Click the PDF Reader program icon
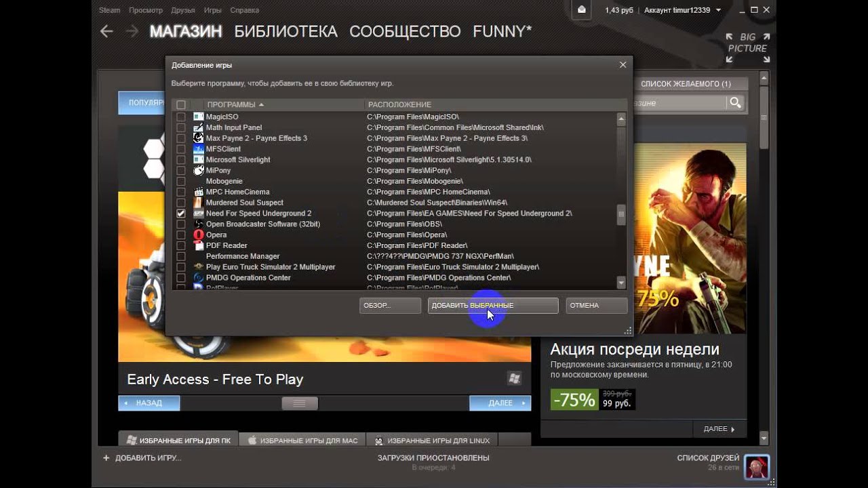868x488 pixels. pos(198,245)
